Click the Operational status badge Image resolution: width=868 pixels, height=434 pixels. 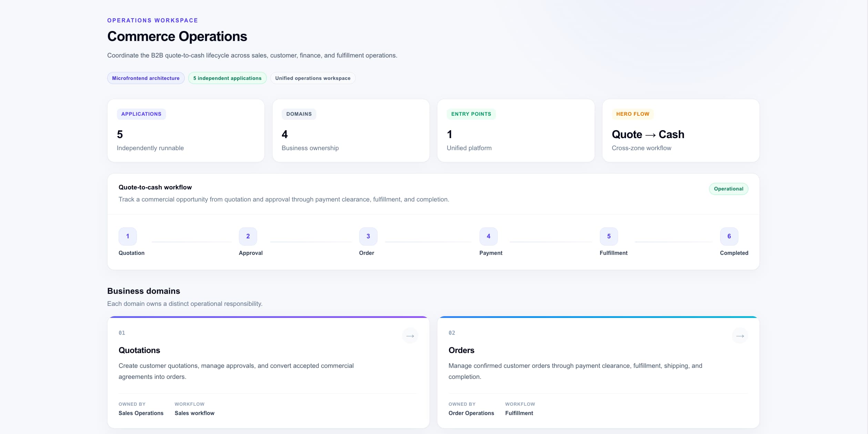pyautogui.click(x=728, y=189)
